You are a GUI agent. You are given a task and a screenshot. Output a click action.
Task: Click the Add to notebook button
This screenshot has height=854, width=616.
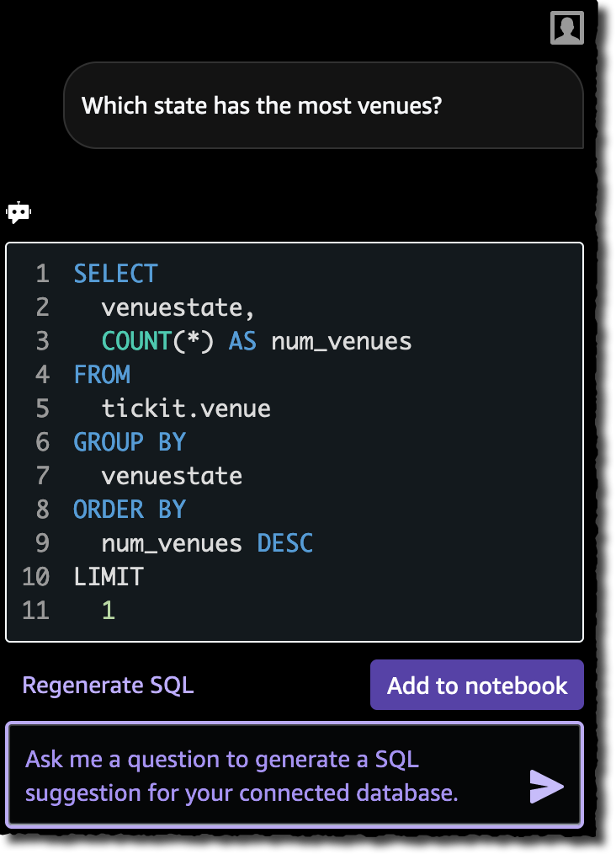click(476, 685)
